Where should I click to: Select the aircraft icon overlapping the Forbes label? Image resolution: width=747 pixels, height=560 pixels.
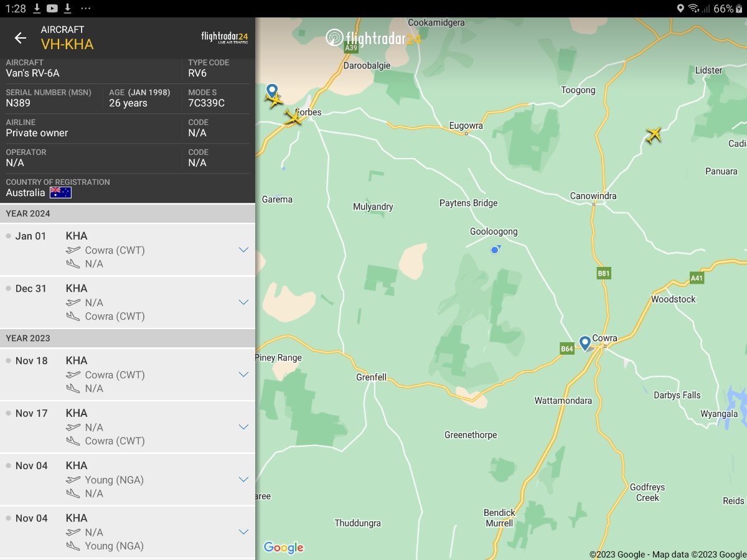pyautogui.click(x=293, y=117)
